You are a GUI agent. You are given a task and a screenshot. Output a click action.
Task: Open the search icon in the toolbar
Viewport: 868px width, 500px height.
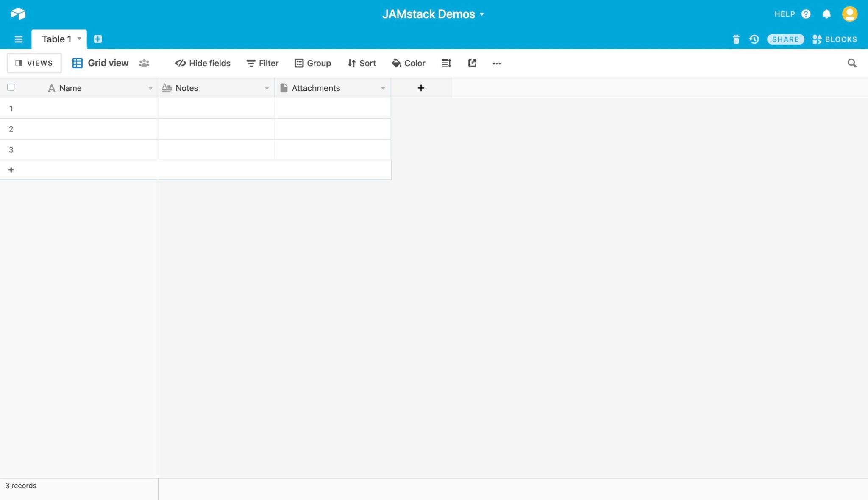click(x=852, y=63)
